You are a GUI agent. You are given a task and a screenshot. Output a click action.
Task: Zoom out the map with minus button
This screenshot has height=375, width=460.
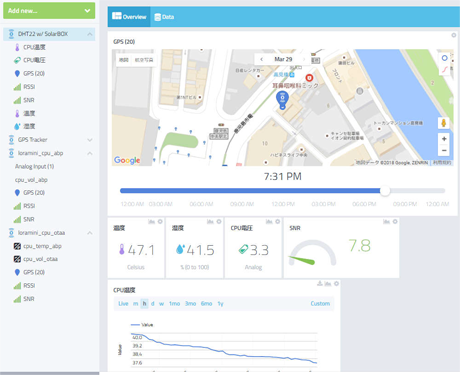tap(444, 150)
